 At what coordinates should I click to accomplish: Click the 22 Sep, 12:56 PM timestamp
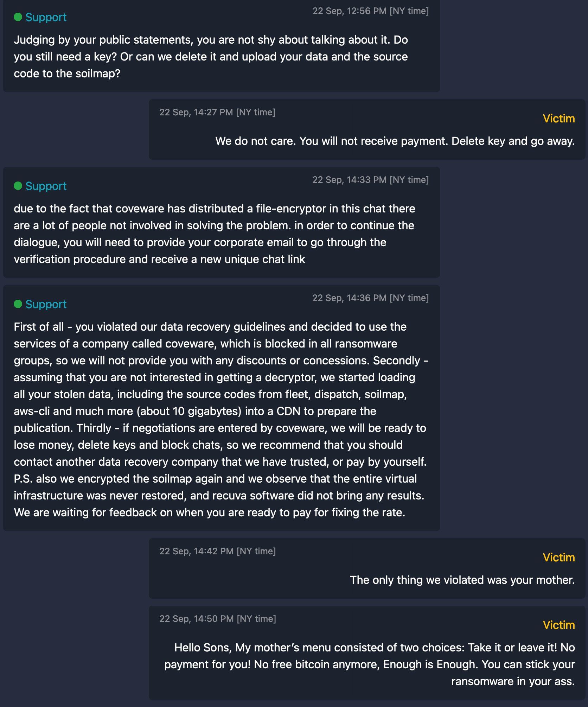370,11
